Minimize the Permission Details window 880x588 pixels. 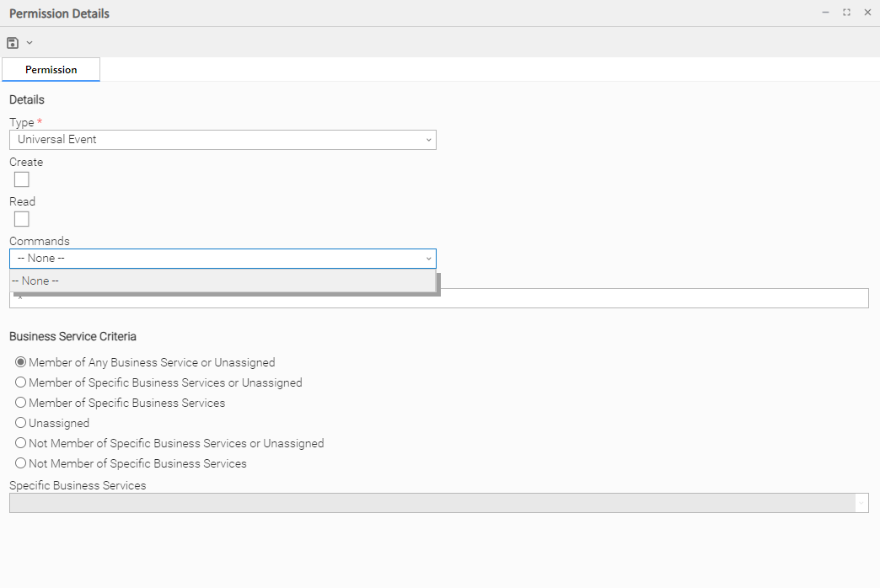pyautogui.click(x=825, y=13)
